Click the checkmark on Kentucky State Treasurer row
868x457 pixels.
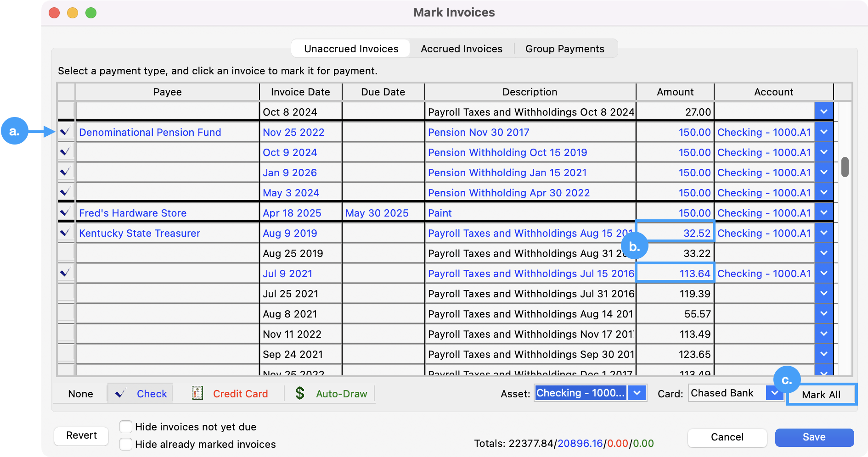pyautogui.click(x=66, y=233)
